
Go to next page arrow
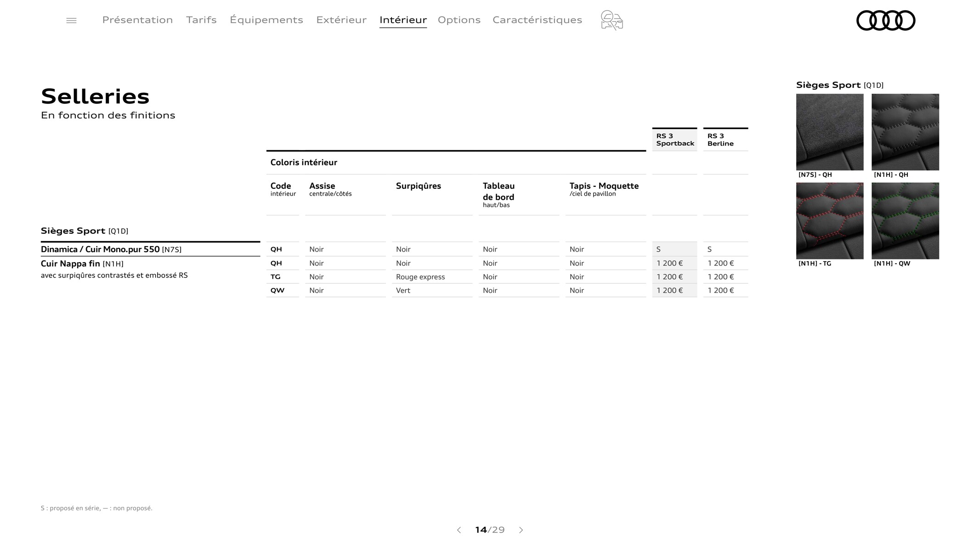pos(521,530)
